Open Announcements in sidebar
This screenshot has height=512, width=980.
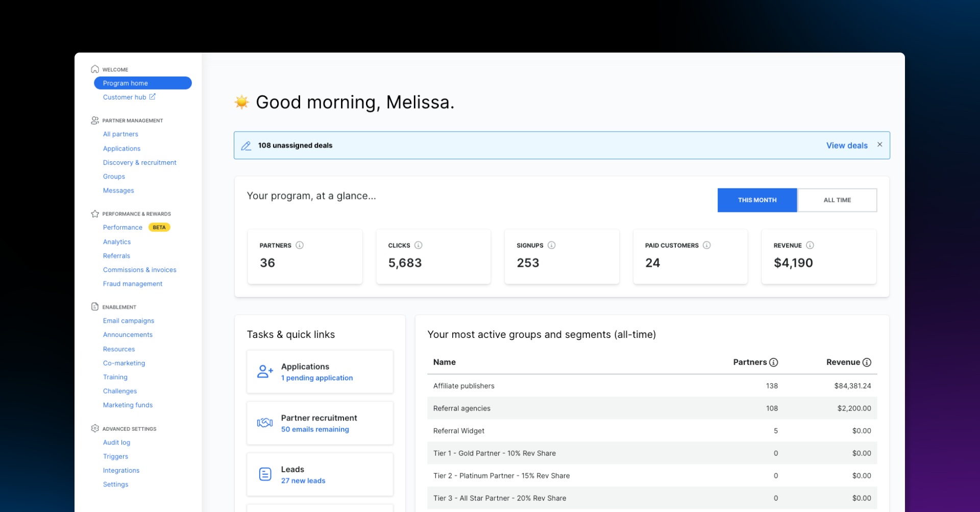pos(128,335)
